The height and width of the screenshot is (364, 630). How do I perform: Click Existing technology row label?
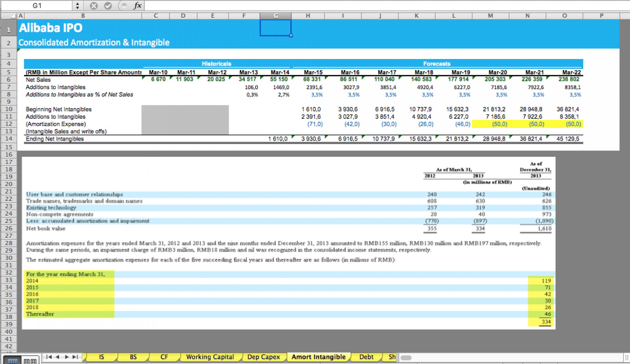point(51,208)
